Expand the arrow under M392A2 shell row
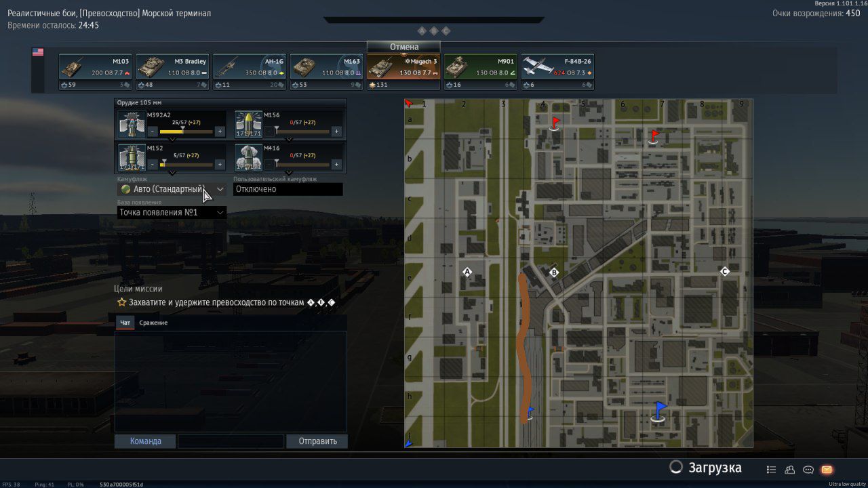 click(172, 140)
